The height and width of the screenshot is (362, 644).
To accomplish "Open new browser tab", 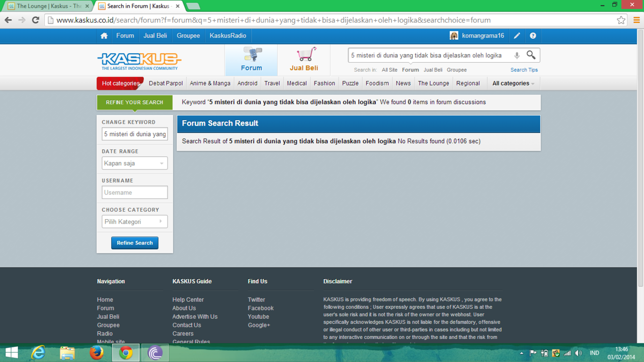I will pos(193,6).
